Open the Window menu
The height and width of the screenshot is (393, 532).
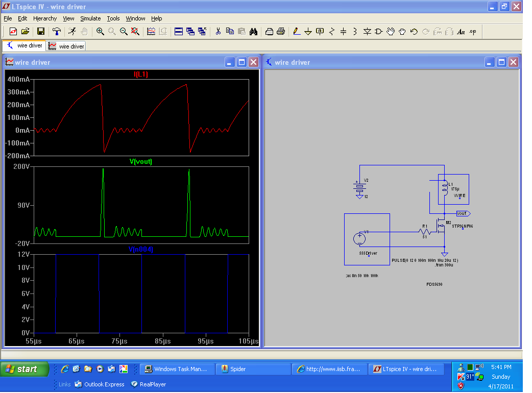(135, 18)
